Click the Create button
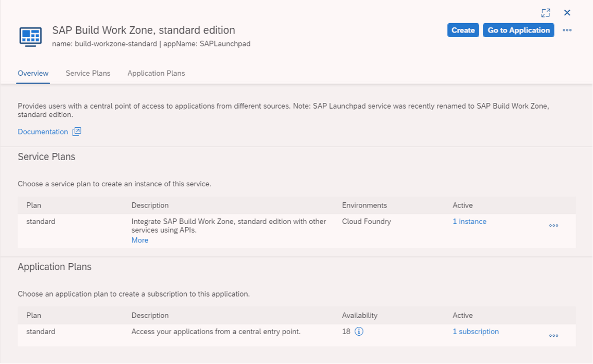Screen dimensions: 593x364 pyautogui.click(x=463, y=30)
